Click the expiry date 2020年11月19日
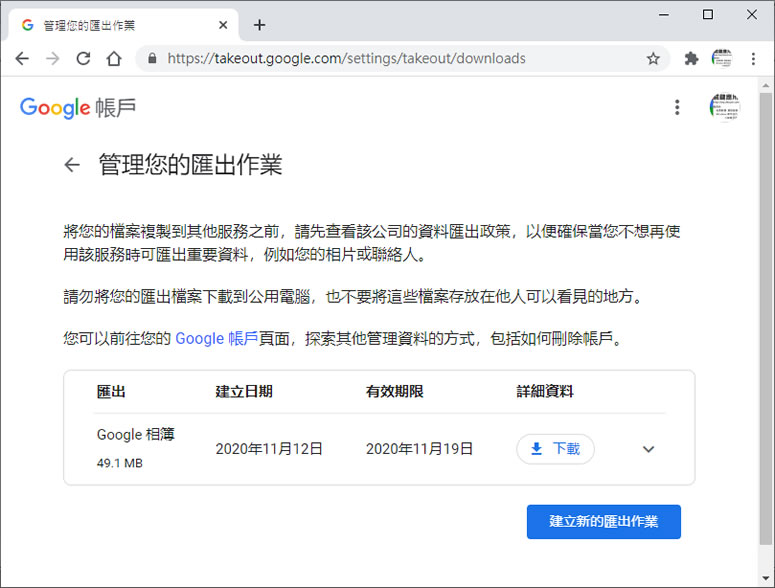This screenshot has width=775, height=588. 419,449
